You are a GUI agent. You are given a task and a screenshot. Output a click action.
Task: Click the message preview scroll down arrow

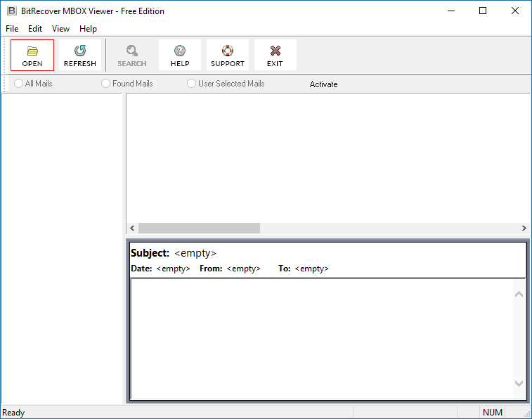point(519,383)
